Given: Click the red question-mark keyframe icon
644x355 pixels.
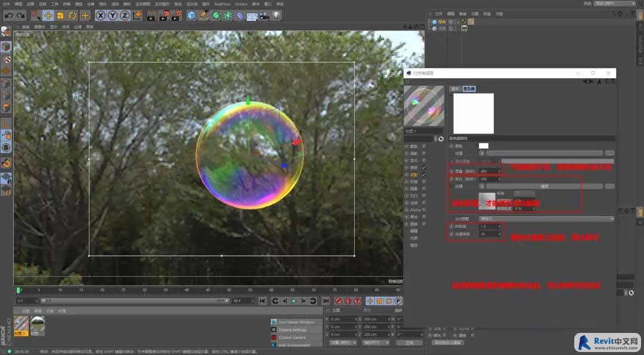Looking at the screenshot, I should [x=357, y=301].
